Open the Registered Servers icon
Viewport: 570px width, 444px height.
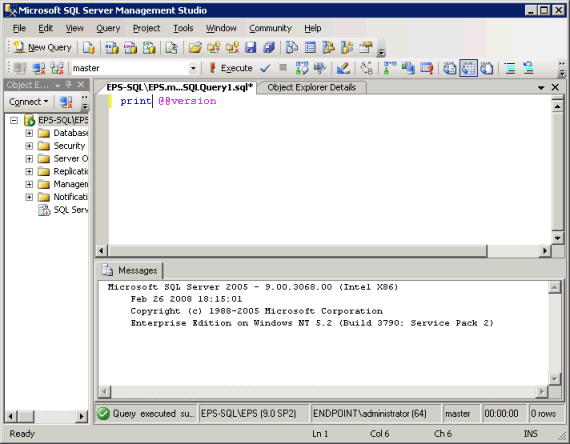[x=292, y=47]
